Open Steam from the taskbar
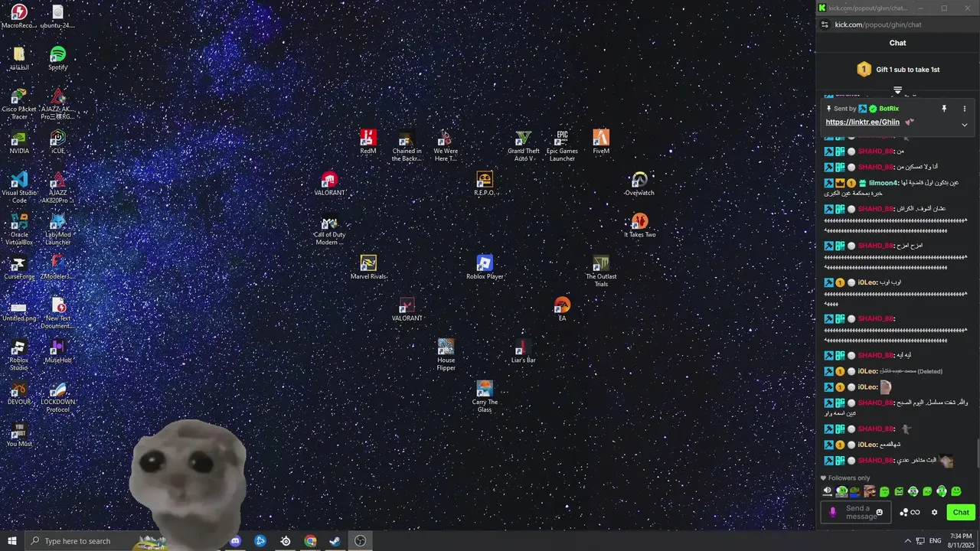 (335, 541)
